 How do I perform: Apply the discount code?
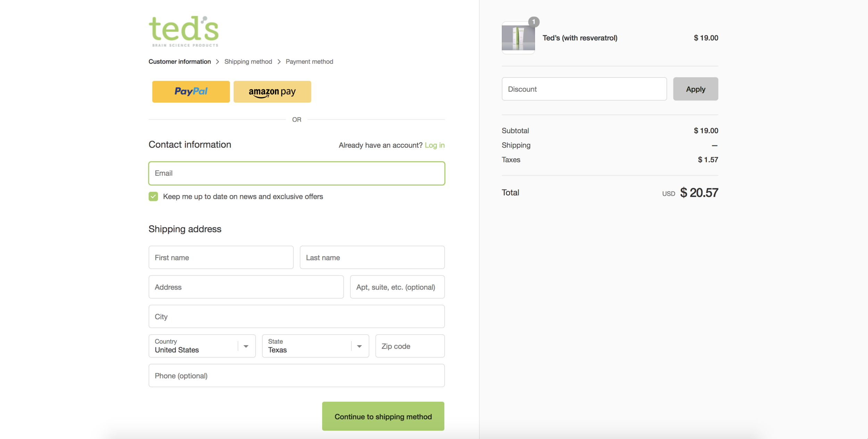(696, 89)
